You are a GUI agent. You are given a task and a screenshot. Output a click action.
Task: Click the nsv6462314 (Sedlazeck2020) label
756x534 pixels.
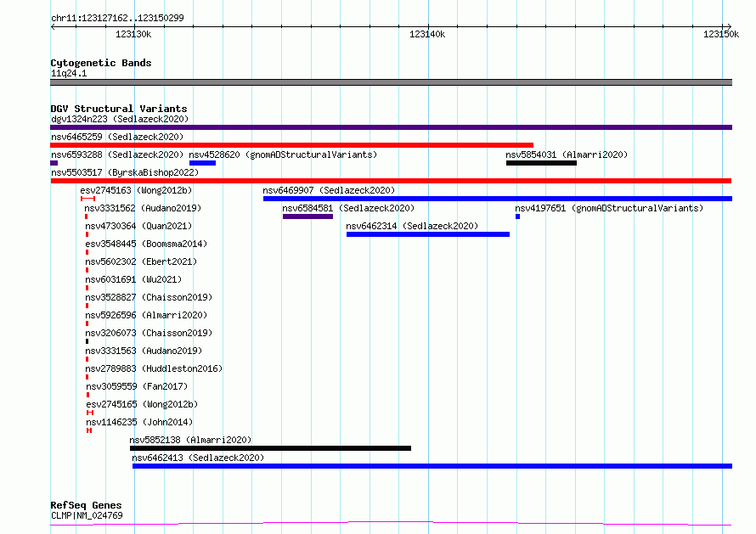(x=412, y=226)
